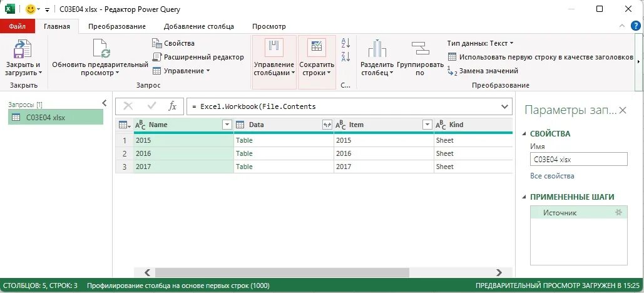
Task: Open the Advanced Editor (Расширенный редактор)
Action: pos(198,57)
